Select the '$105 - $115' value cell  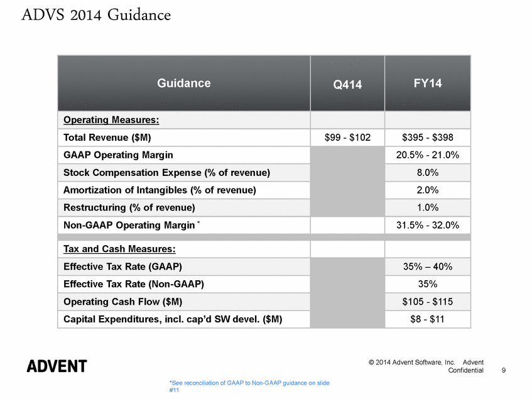point(428,302)
